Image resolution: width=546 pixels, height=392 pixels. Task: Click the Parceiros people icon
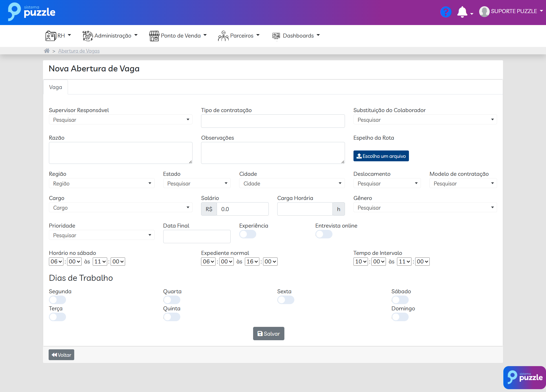223,36
